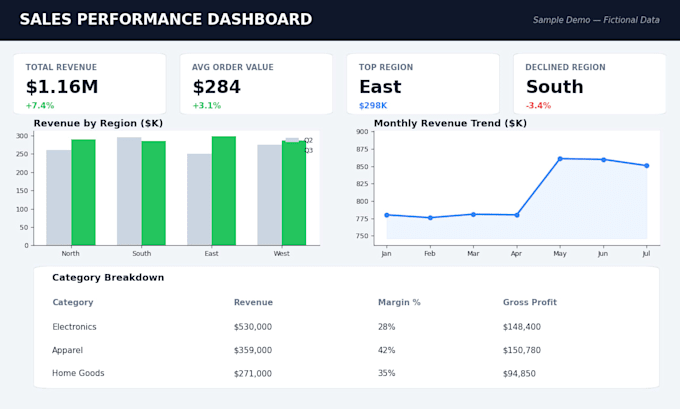Click the +3.1% order value change

pos(207,105)
